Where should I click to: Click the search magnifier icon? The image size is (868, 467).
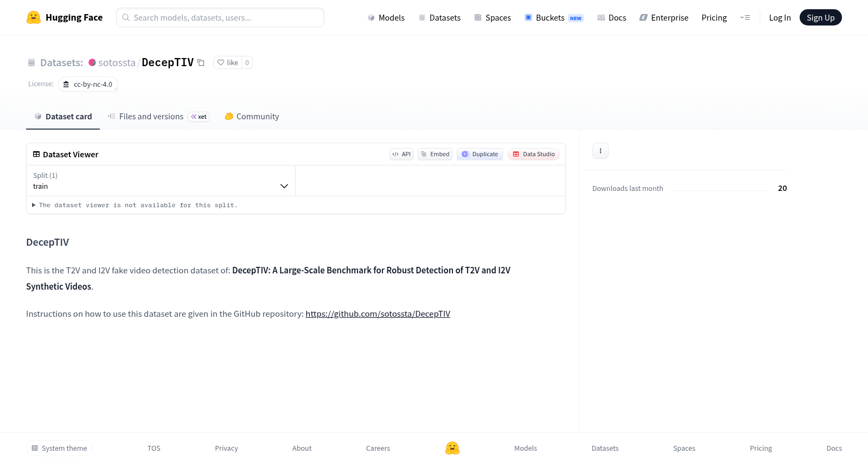[126, 17]
